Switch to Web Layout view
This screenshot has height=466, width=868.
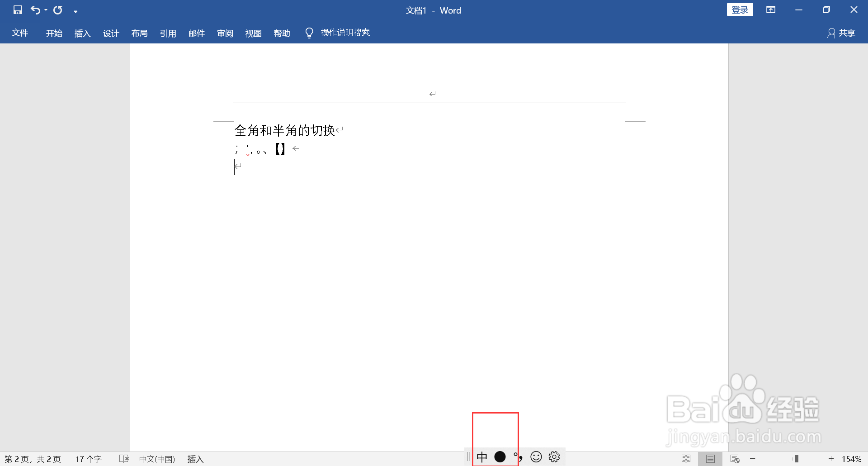click(735, 459)
